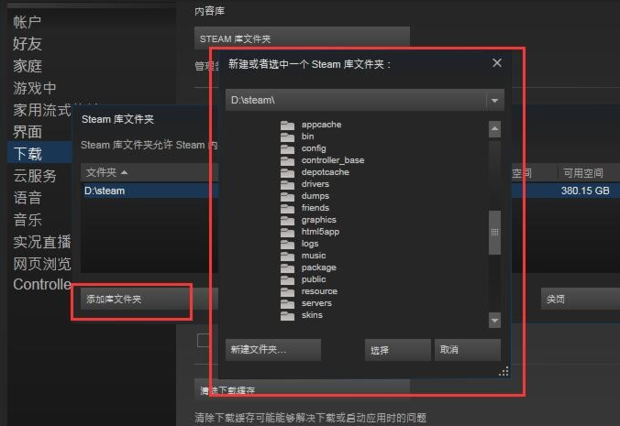Select 下载 settings category
620x426 pixels.
click(39, 153)
